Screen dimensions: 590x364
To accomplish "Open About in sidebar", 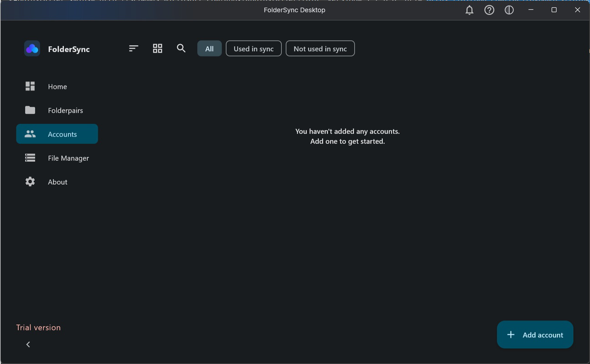I will point(58,182).
